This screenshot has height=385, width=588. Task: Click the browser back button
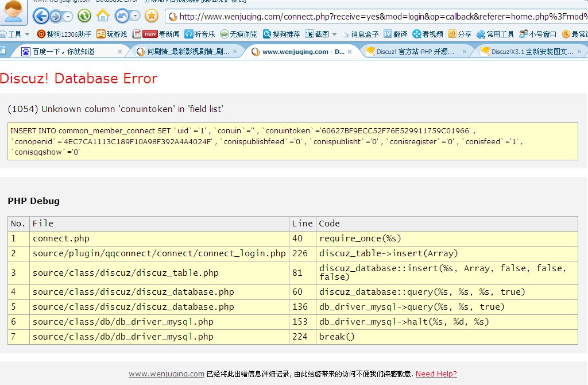(41, 16)
